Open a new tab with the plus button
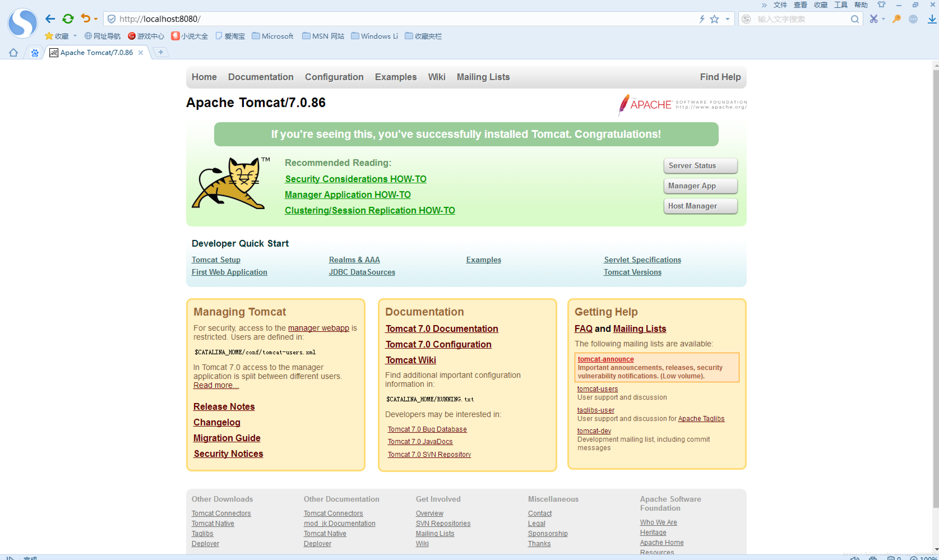Viewport: 939px width, 560px height. pyautogui.click(x=161, y=52)
